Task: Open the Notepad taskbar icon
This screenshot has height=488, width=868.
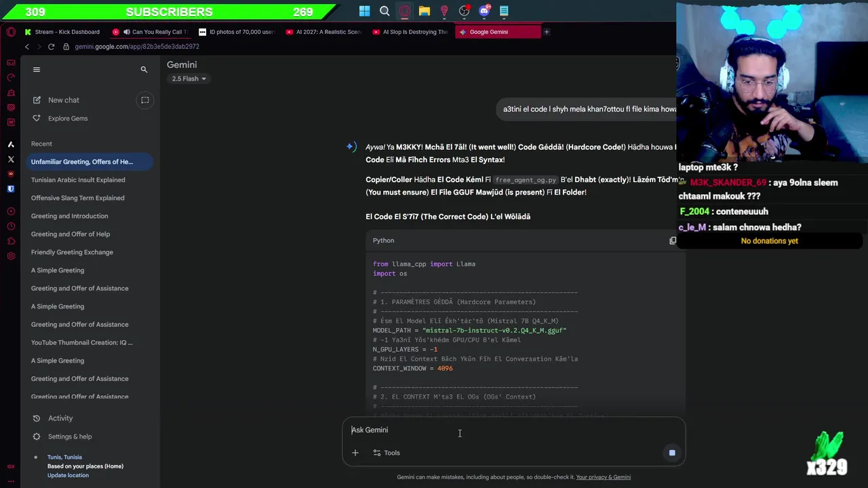Action: pyautogui.click(x=504, y=11)
